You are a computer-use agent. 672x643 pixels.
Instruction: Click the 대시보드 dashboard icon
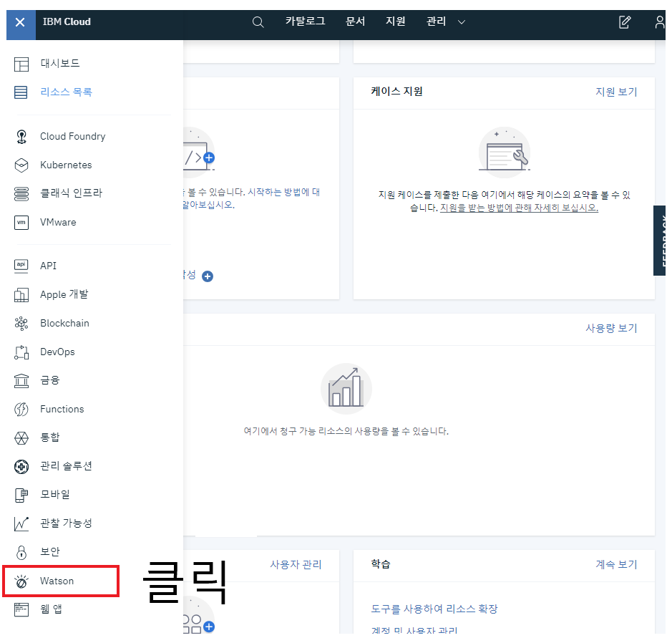coord(21,64)
